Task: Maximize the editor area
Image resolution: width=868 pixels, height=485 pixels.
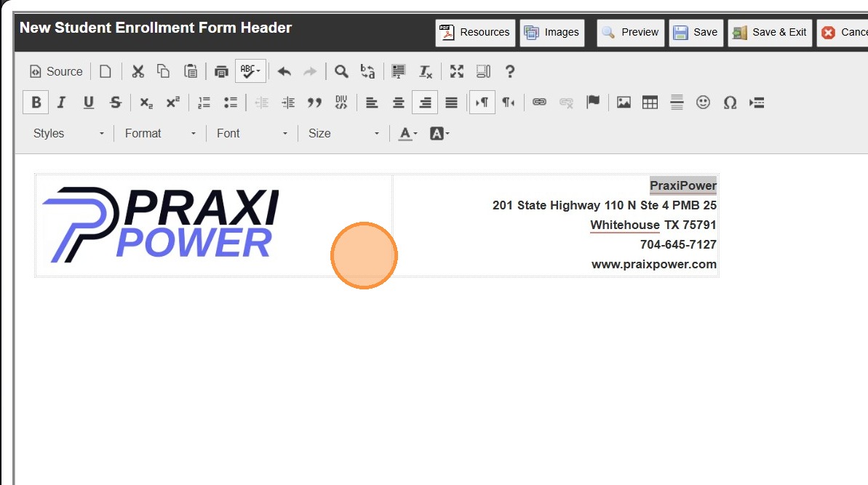Action: click(x=457, y=71)
